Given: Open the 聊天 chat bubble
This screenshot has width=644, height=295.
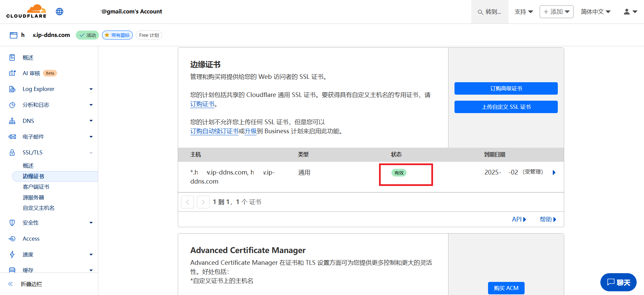Looking at the screenshot, I should pos(618,282).
